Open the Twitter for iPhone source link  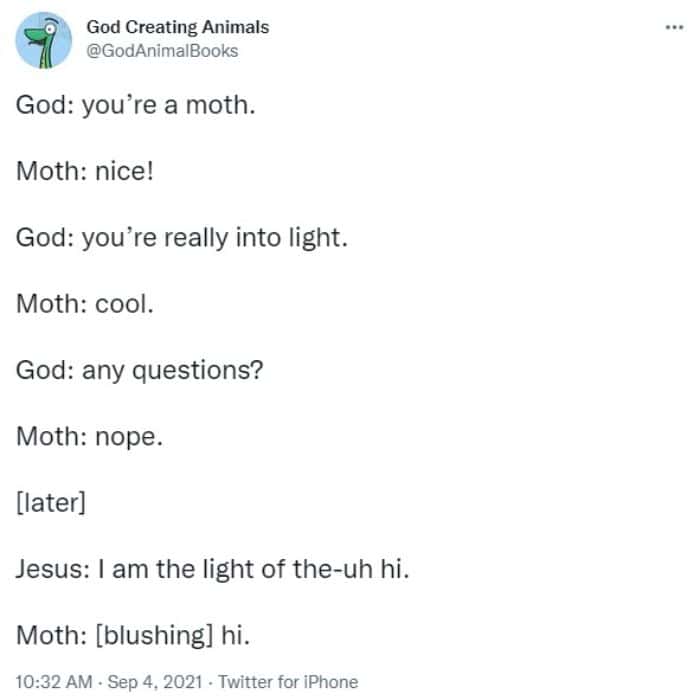[x=288, y=682]
